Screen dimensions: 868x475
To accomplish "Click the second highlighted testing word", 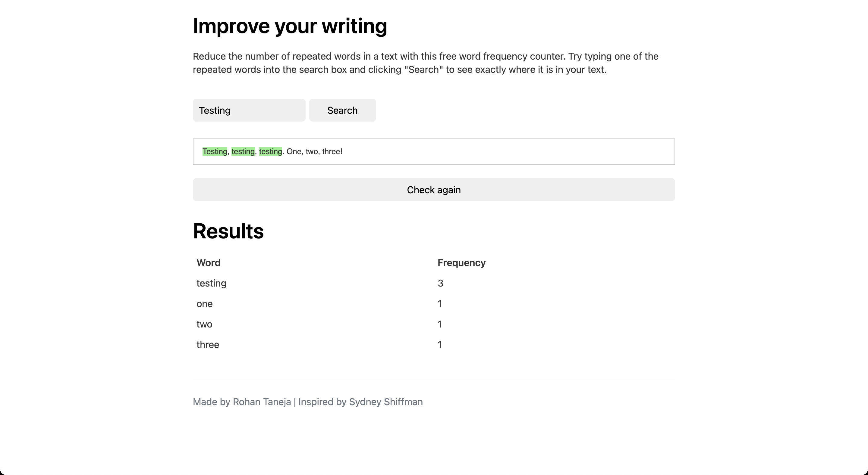I will pyautogui.click(x=243, y=151).
